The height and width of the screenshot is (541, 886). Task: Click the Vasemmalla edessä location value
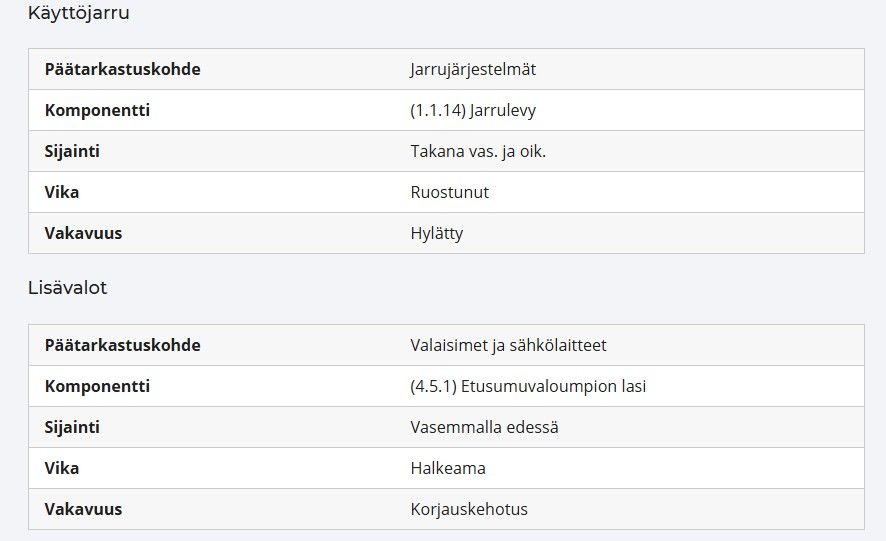tap(484, 427)
